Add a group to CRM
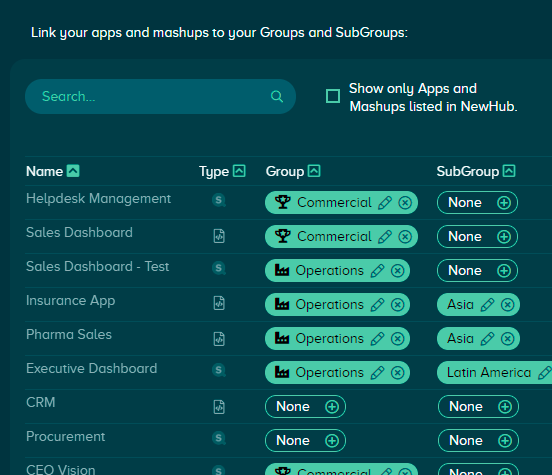552x475 pixels. (x=332, y=407)
